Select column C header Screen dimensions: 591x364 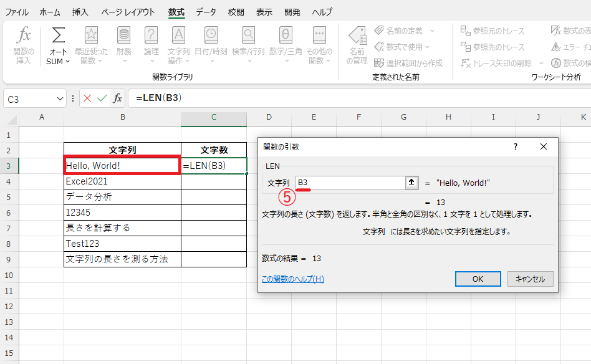tap(214, 117)
